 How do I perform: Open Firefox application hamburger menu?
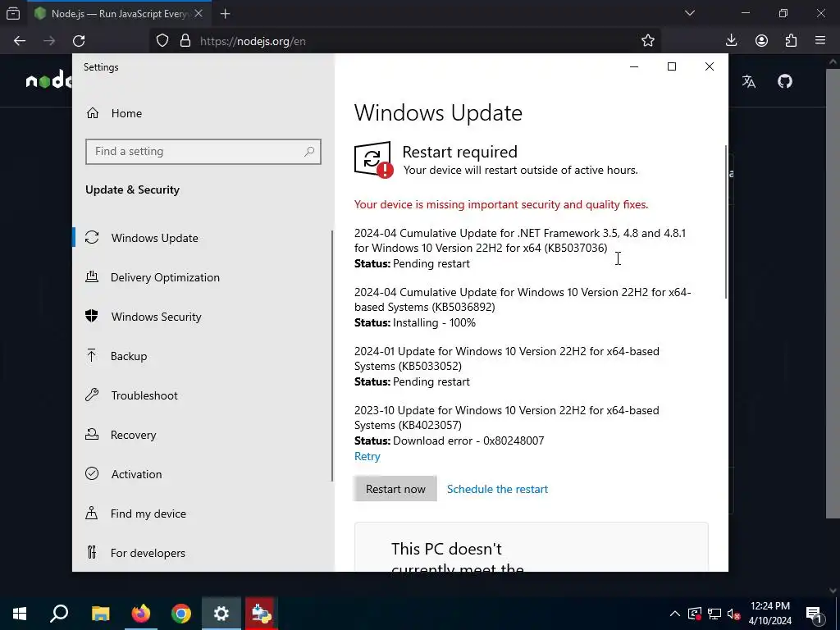820,41
